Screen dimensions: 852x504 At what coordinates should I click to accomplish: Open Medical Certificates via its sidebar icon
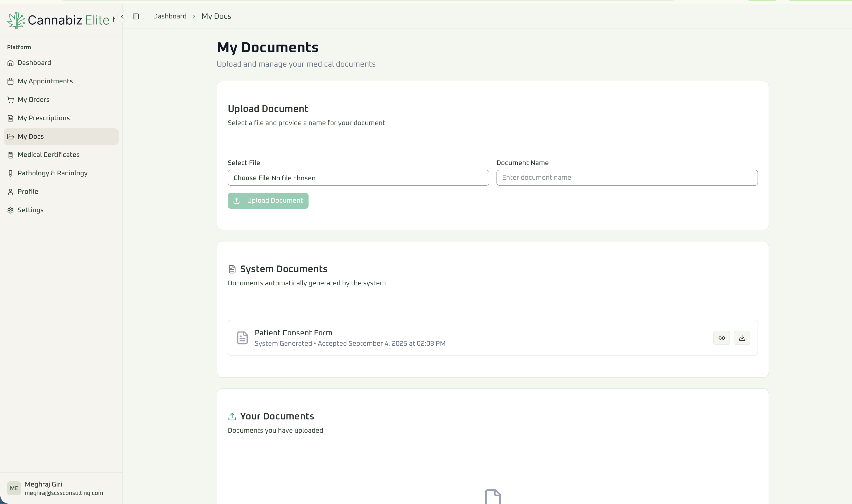click(x=11, y=155)
